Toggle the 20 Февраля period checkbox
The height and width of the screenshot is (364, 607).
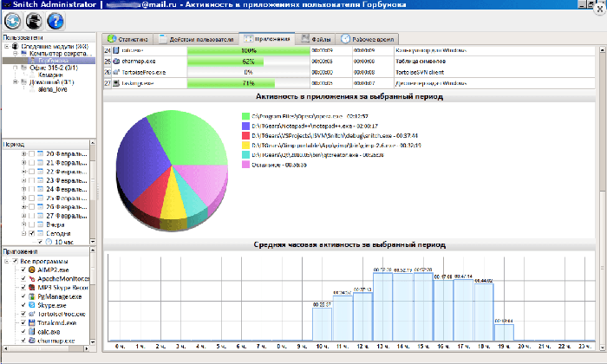pyautogui.click(x=32, y=154)
